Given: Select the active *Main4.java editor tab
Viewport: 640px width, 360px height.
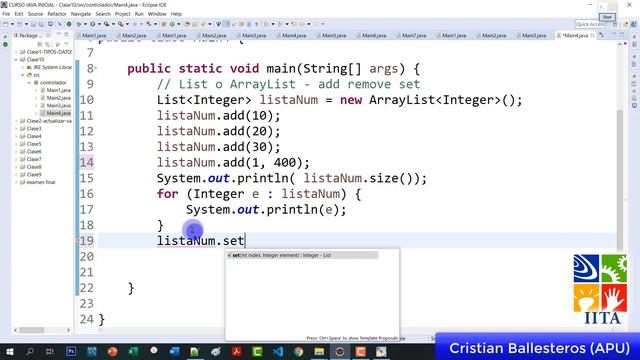Looking at the screenshot, I should click(575, 36).
